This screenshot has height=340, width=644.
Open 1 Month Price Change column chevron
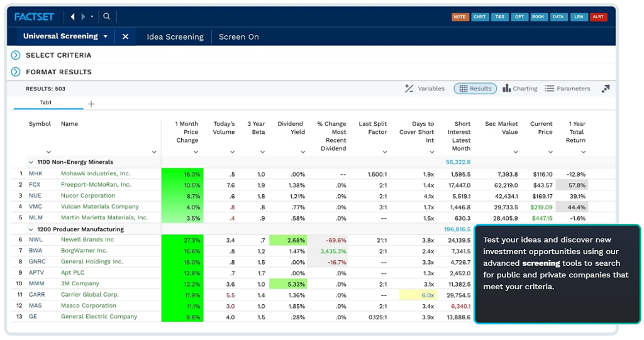tap(196, 152)
